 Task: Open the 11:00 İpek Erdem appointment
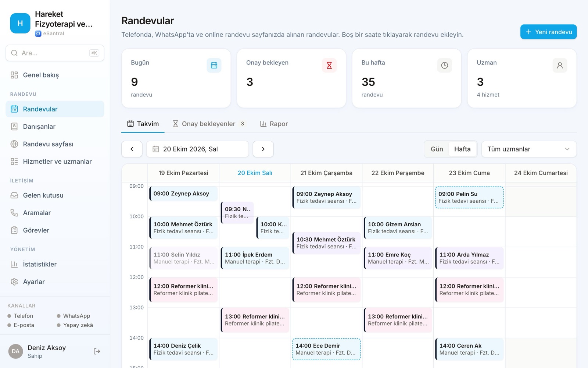[255, 258]
